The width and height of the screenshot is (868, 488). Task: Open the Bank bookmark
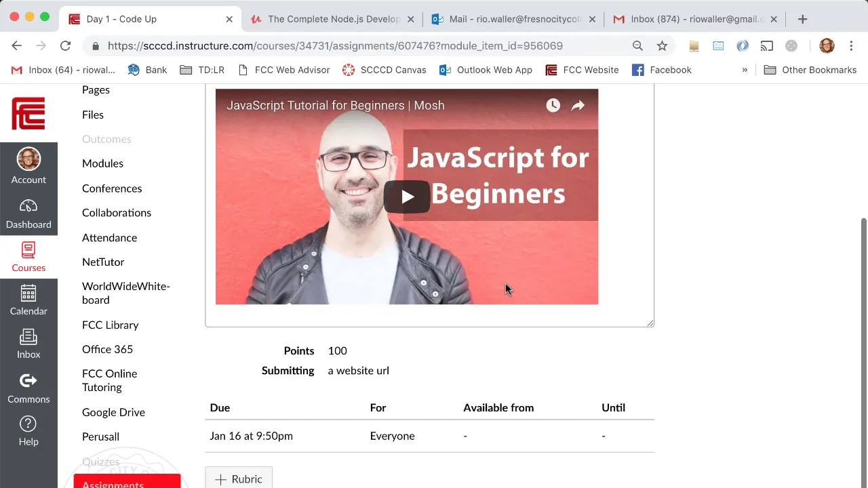(147, 70)
